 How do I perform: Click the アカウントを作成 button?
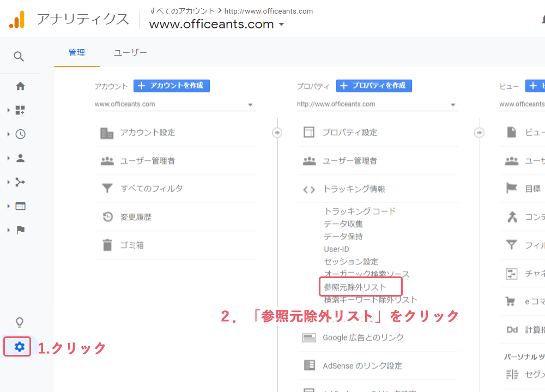pyautogui.click(x=172, y=86)
